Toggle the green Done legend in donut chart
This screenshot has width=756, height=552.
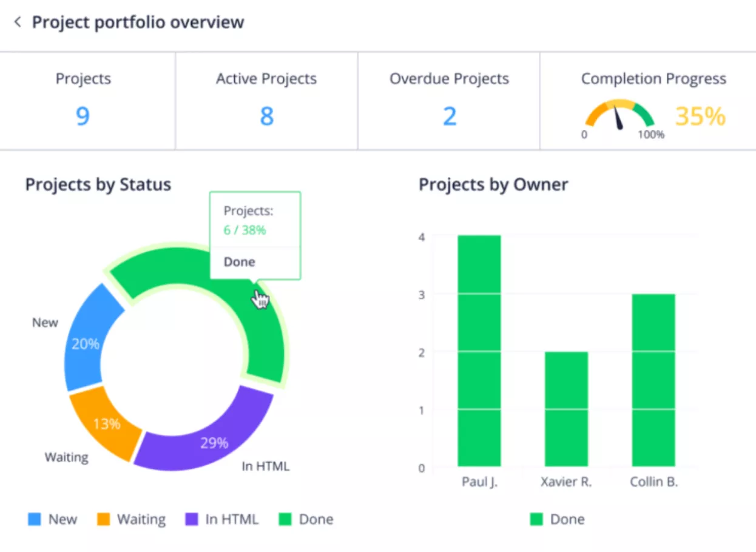pos(286,519)
